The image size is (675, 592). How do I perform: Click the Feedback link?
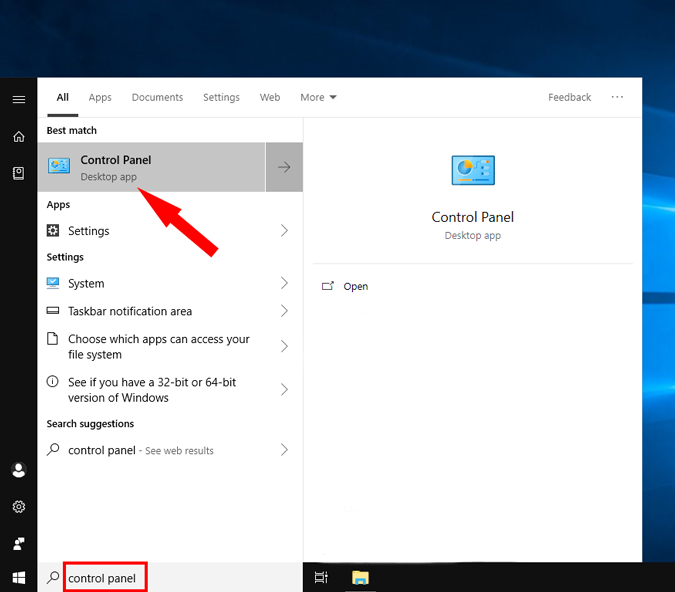coord(569,97)
